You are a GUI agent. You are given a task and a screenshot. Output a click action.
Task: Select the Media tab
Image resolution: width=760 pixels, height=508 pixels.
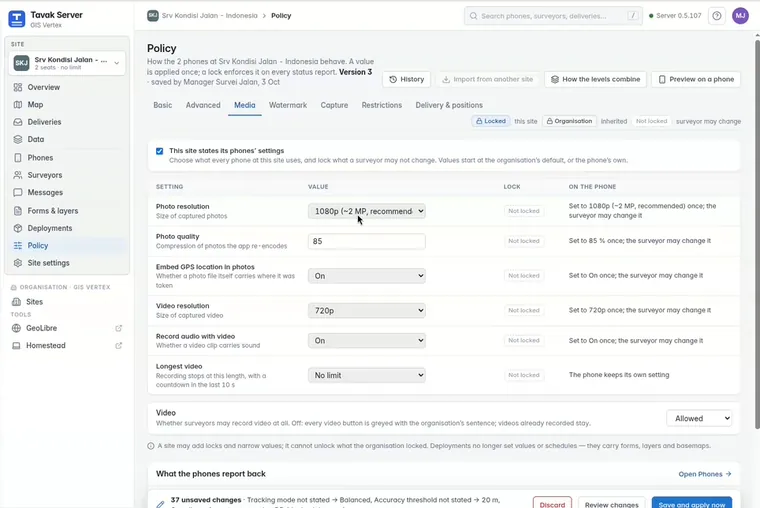(x=245, y=105)
